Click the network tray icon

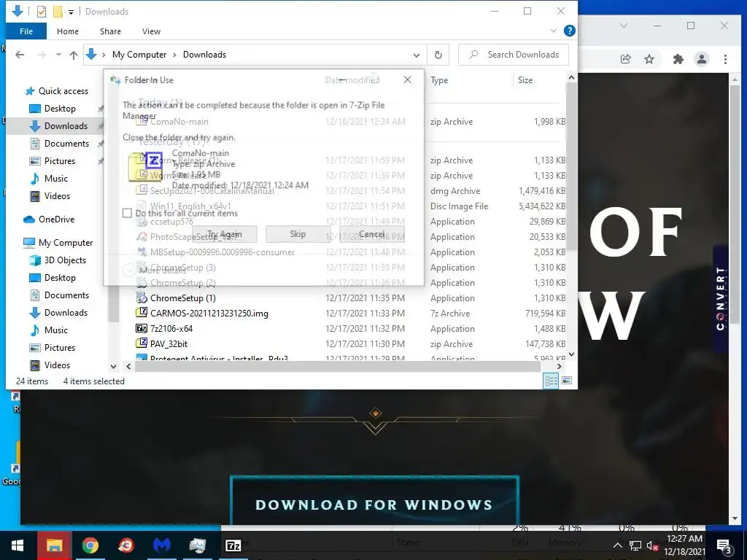(635, 545)
